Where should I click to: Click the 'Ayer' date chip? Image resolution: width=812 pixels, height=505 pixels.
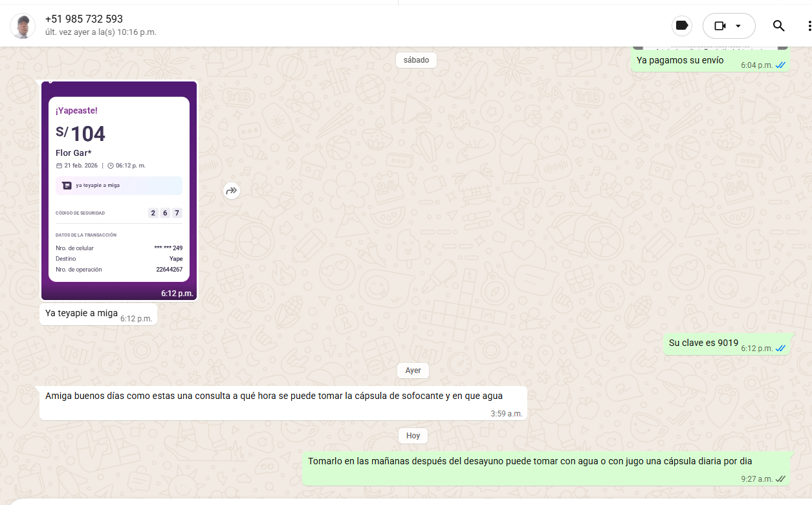click(413, 371)
